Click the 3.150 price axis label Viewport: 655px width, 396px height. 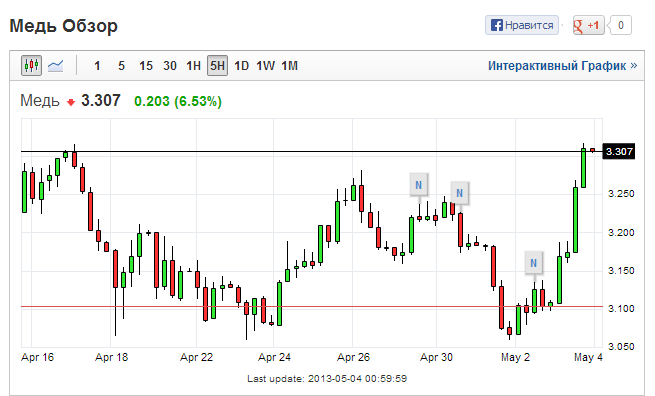tap(621, 271)
